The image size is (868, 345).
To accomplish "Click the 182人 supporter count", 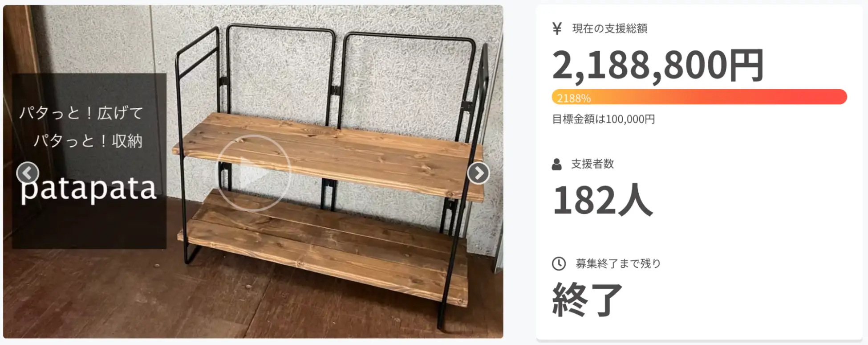I will (x=602, y=200).
